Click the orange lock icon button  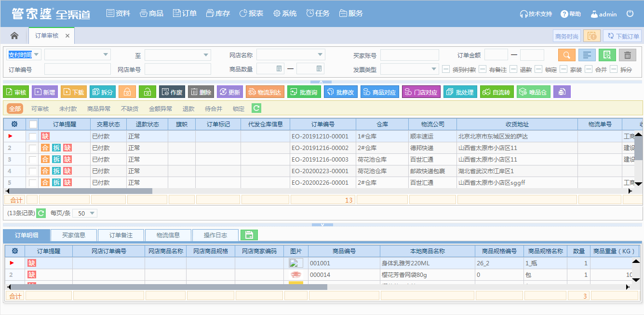127,92
